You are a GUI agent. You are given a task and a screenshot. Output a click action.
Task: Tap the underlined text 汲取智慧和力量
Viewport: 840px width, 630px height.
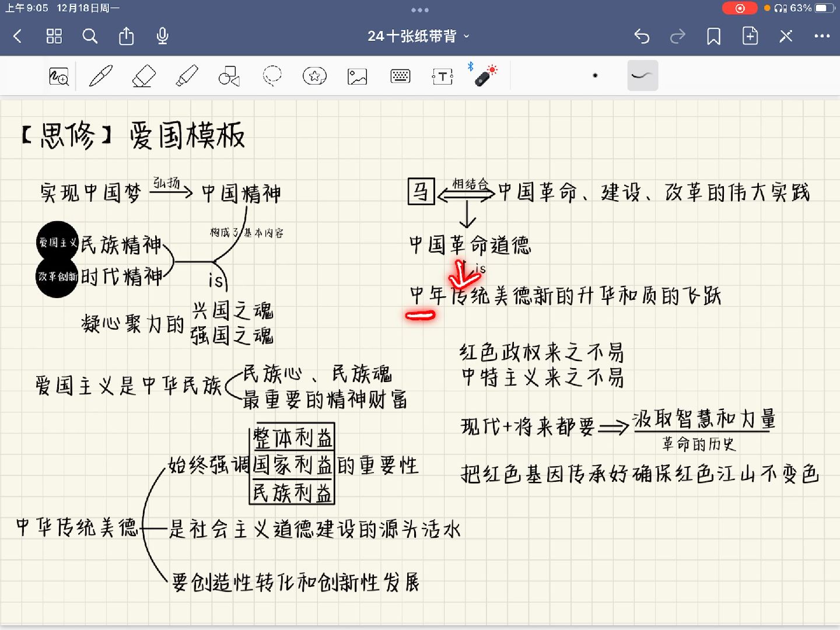click(704, 419)
